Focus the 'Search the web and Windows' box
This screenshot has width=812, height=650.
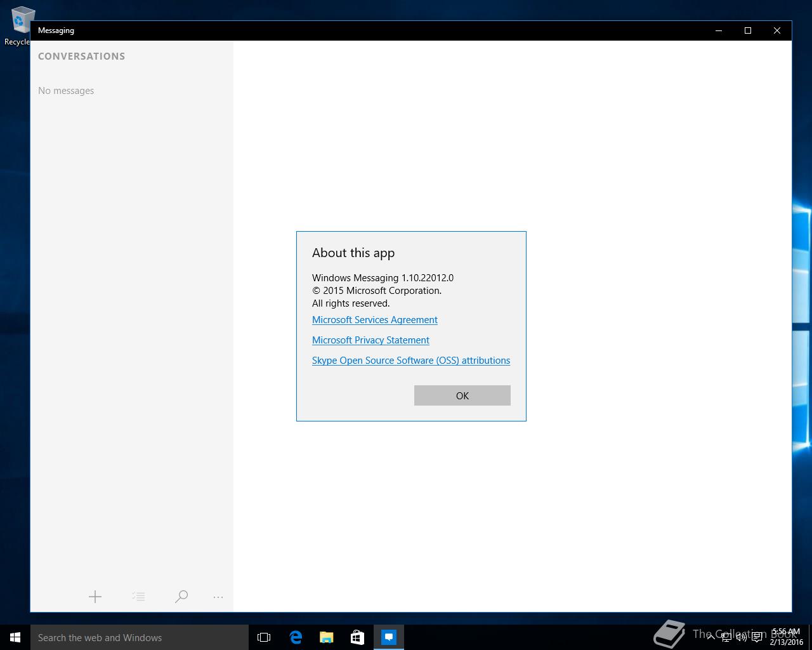140,637
